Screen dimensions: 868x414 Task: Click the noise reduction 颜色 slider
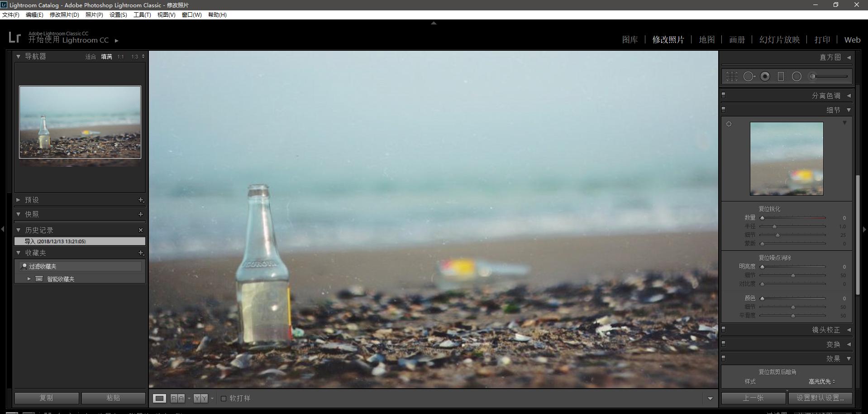click(793, 298)
